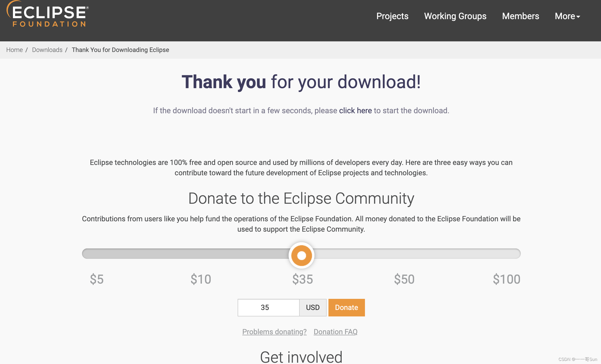Viewport: 601px width, 364px height.
Task: Select the $50 donation amount label
Action: point(404,279)
